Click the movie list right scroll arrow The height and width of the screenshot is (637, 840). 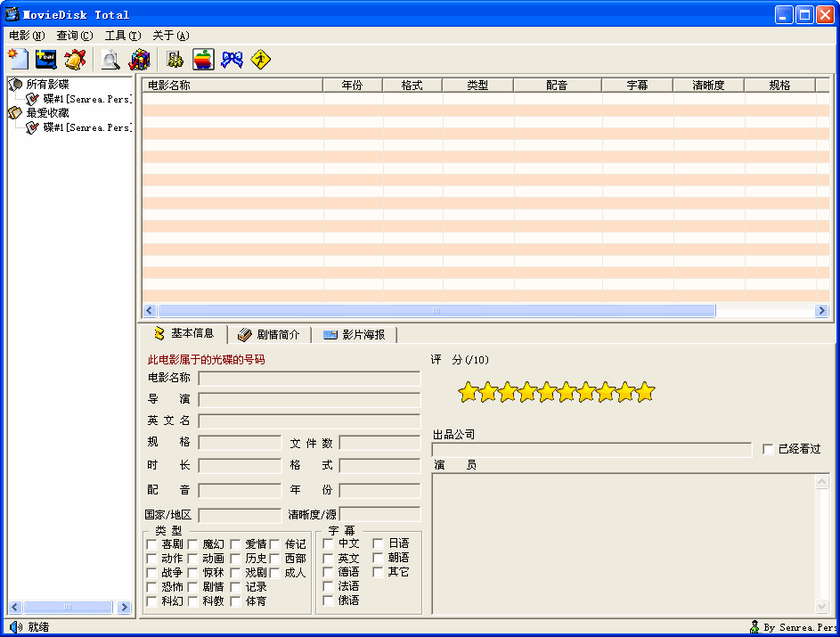point(821,311)
